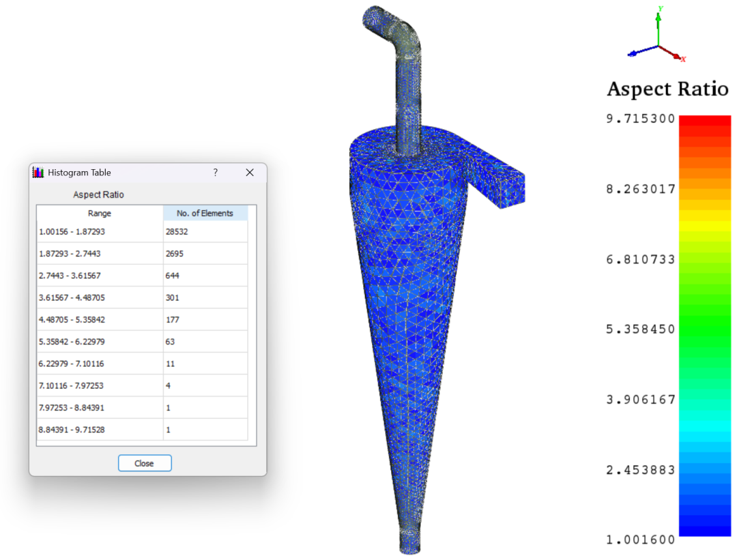
Task: Select range cell 8.84391 - 9.71528
Action: (x=100, y=430)
